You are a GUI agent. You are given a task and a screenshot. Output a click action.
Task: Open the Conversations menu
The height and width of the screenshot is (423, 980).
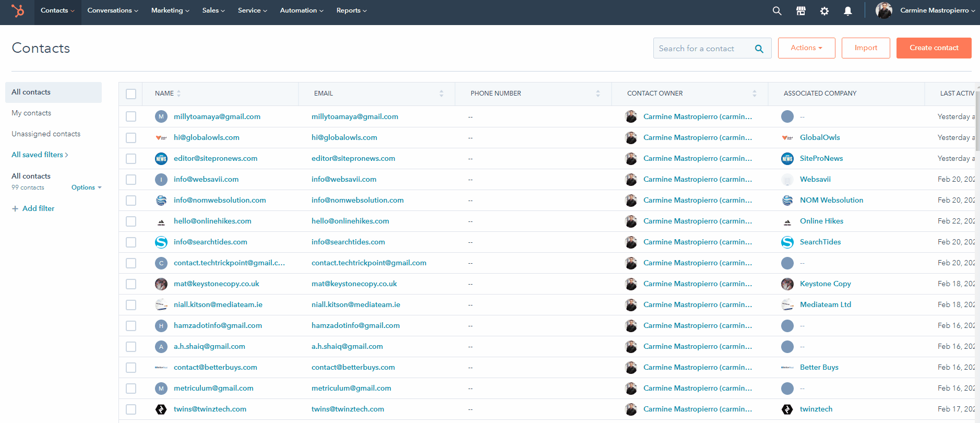[x=113, y=10]
